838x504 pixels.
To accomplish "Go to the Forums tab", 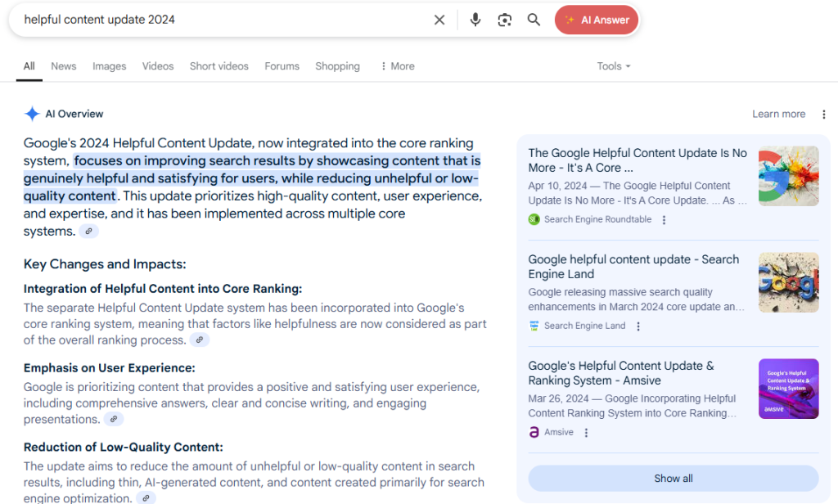I will tap(282, 66).
